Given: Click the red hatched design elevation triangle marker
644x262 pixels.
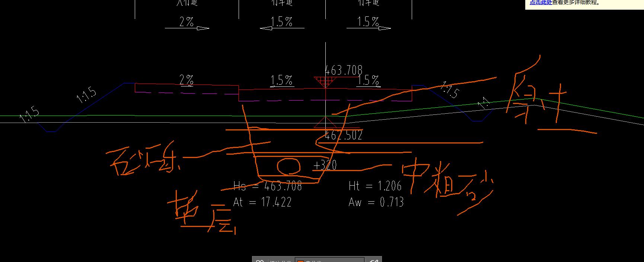Looking at the screenshot, I should point(325,82).
